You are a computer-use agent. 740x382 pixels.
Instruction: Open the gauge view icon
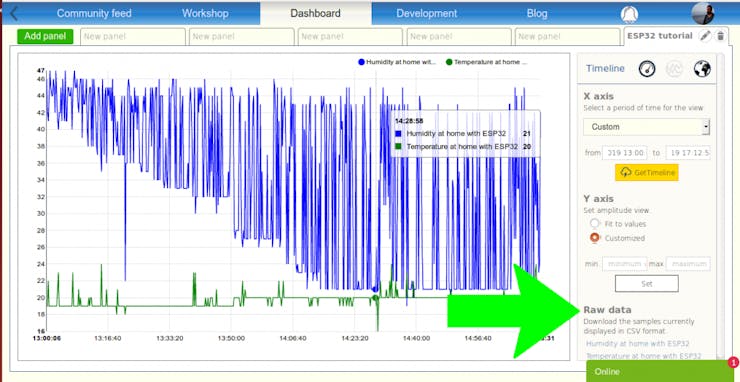647,69
